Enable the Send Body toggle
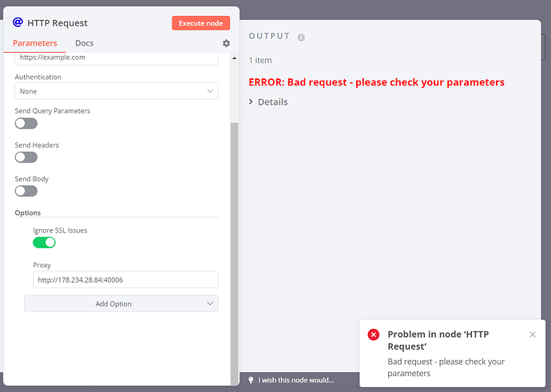Image resolution: width=551 pixels, height=392 pixels. [26, 191]
